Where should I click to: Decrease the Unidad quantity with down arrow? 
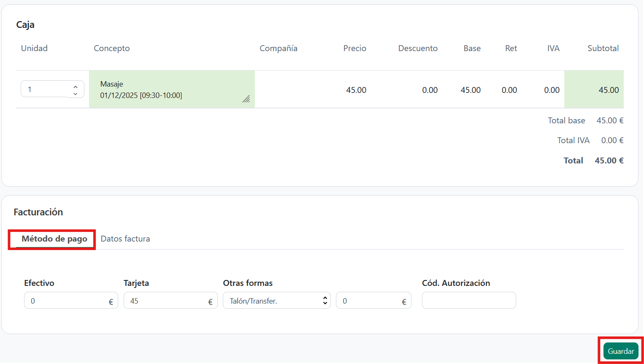75,94
